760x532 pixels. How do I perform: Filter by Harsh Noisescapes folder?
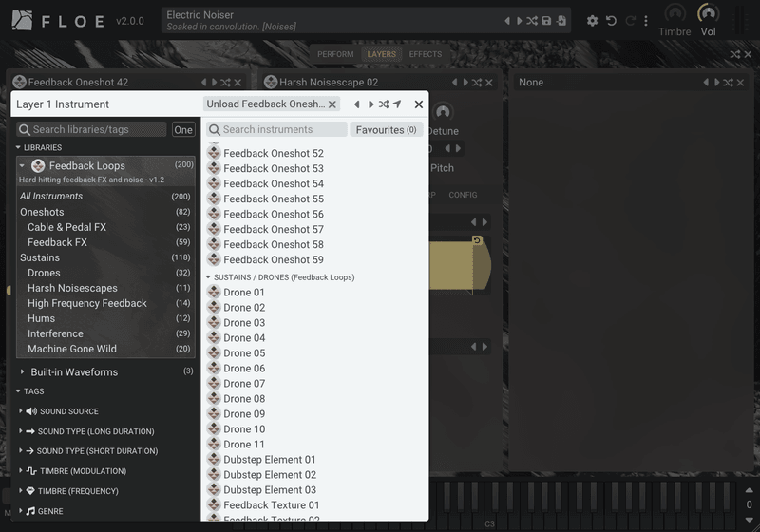(x=105, y=288)
